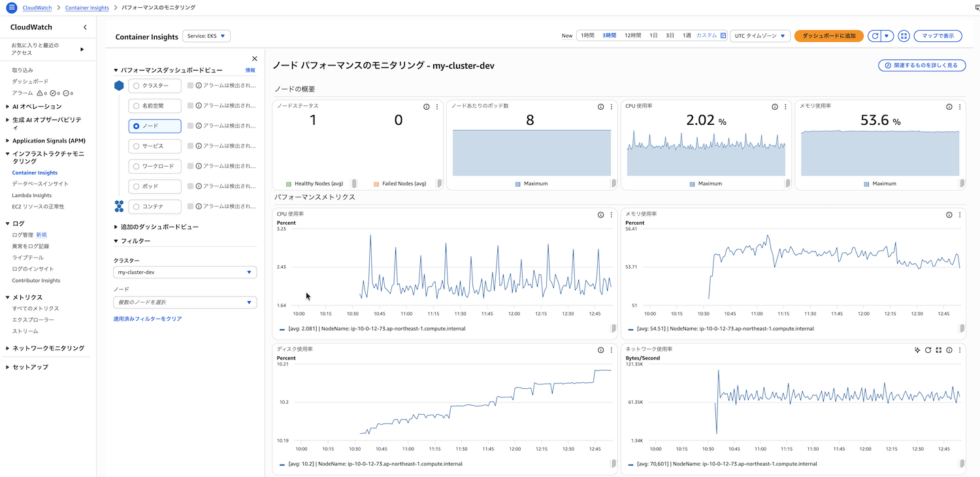Open the hamburger navigation menu icon
This screenshot has height=477, width=980.
[x=11, y=7]
